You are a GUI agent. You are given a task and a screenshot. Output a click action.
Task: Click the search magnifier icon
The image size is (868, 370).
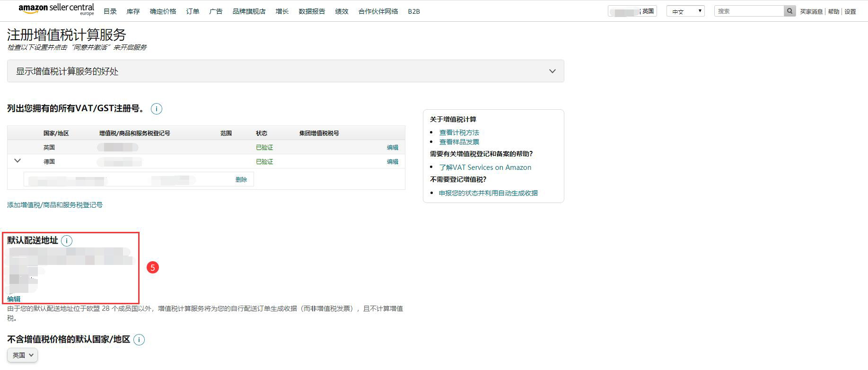(789, 11)
